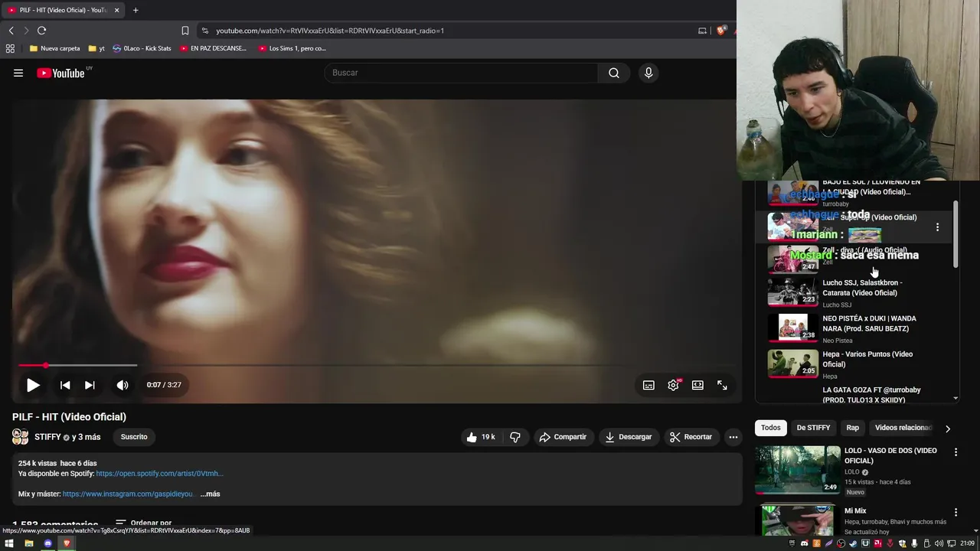Open the apps grid in bookmarks bar

point(10,48)
